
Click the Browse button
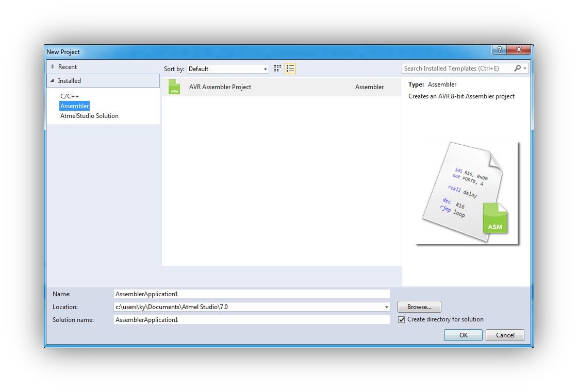(x=419, y=306)
